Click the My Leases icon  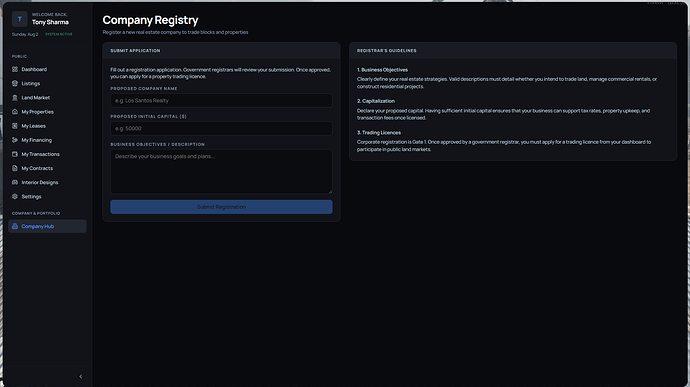[x=15, y=126]
